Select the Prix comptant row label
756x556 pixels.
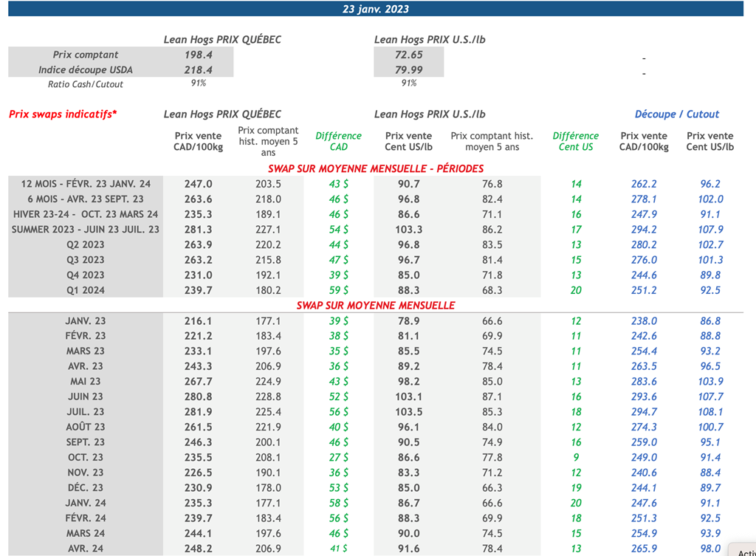point(86,55)
